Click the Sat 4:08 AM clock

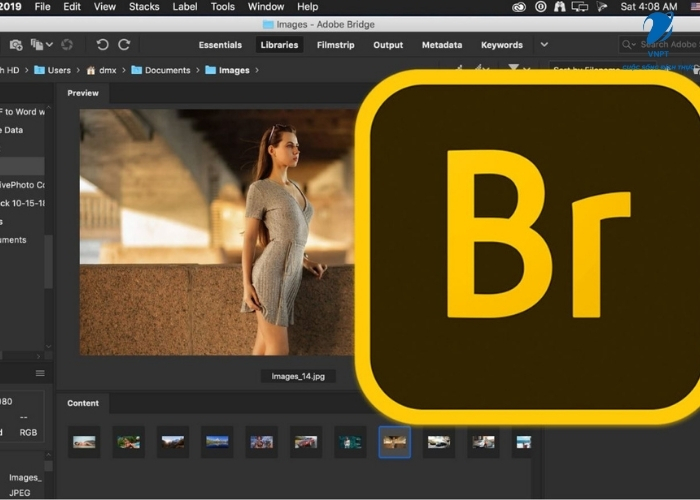pyautogui.click(x=649, y=7)
